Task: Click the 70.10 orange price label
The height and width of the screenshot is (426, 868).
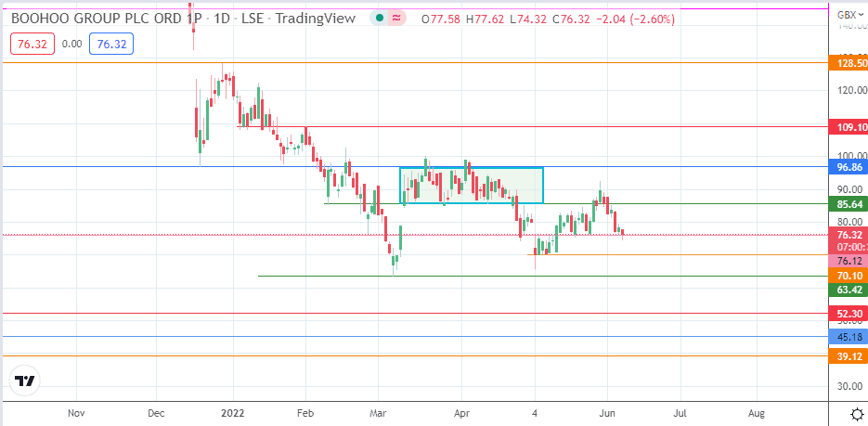Action: [849, 276]
